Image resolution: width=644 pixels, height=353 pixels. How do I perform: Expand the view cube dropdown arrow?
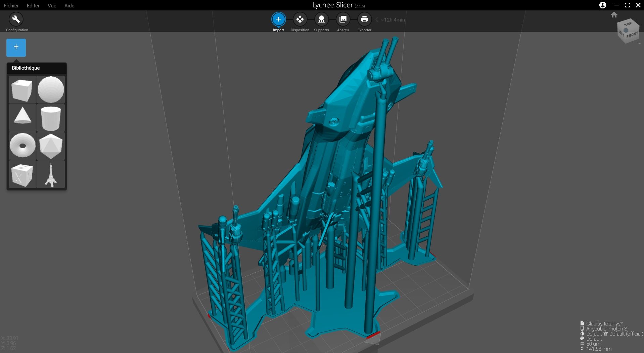(x=639, y=44)
